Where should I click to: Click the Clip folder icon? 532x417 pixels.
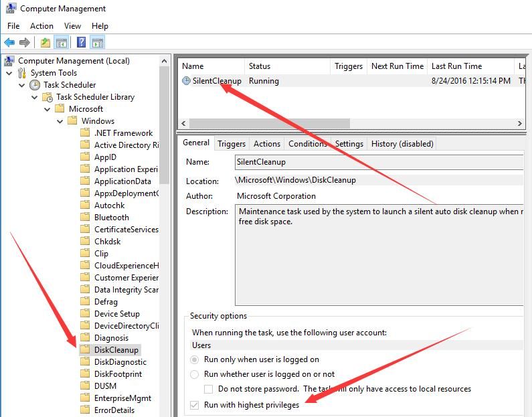coord(85,253)
